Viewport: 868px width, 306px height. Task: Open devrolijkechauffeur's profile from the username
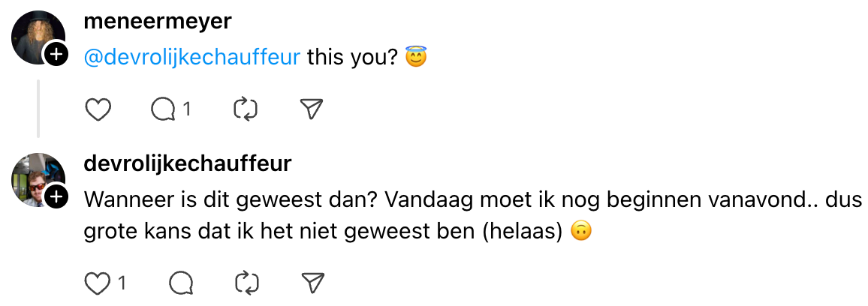pos(187,163)
